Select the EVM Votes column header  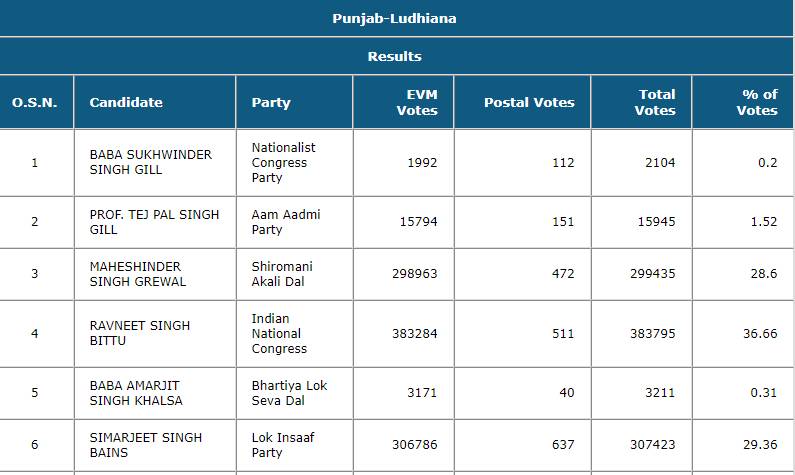(x=417, y=102)
